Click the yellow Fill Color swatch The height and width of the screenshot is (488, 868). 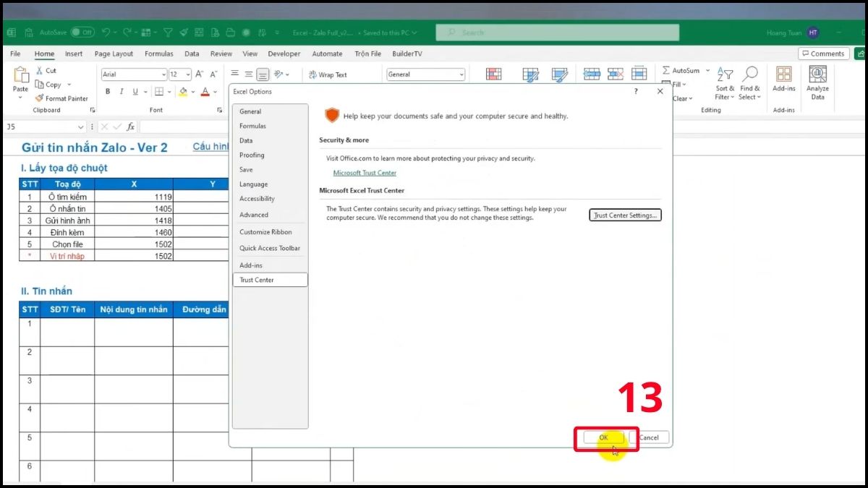coord(183,92)
